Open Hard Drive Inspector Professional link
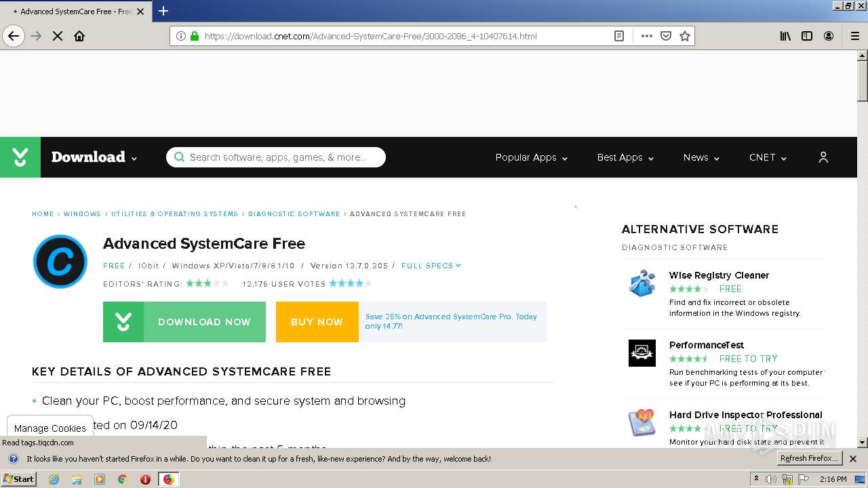The image size is (868, 488). click(746, 415)
